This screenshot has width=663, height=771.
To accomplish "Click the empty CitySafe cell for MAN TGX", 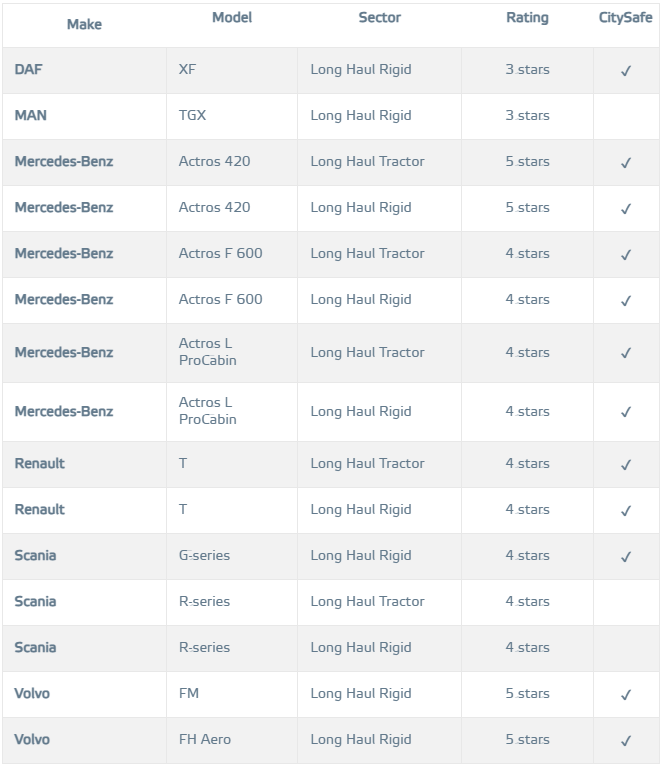I will click(626, 115).
